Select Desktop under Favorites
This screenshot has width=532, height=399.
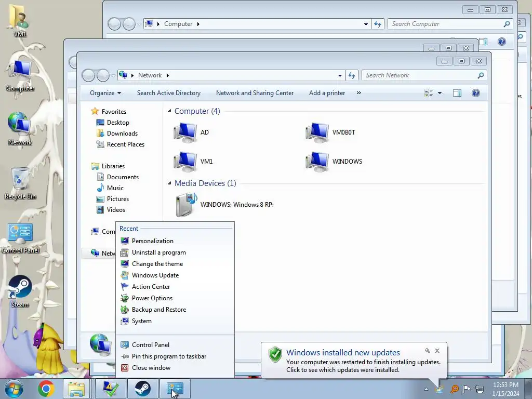tap(113, 123)
